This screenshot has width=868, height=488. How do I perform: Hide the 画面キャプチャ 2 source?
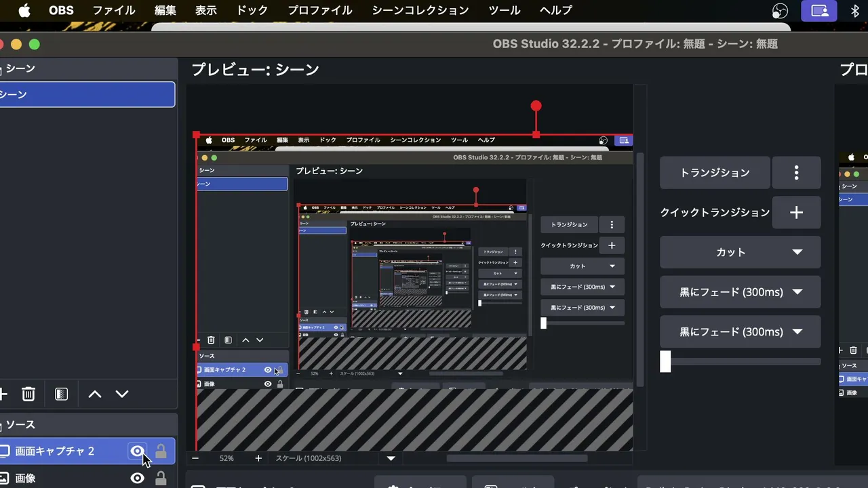coord(138,451)
